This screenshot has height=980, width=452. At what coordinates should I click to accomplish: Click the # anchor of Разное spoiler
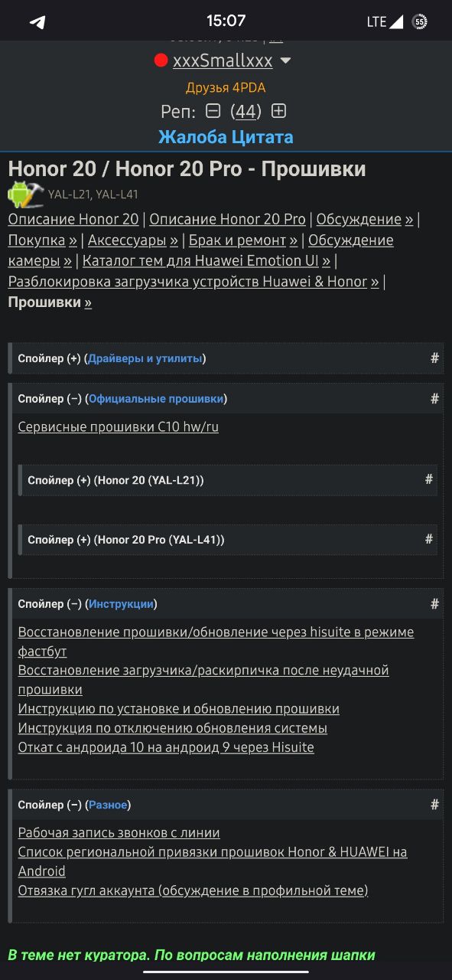point(434,805)
